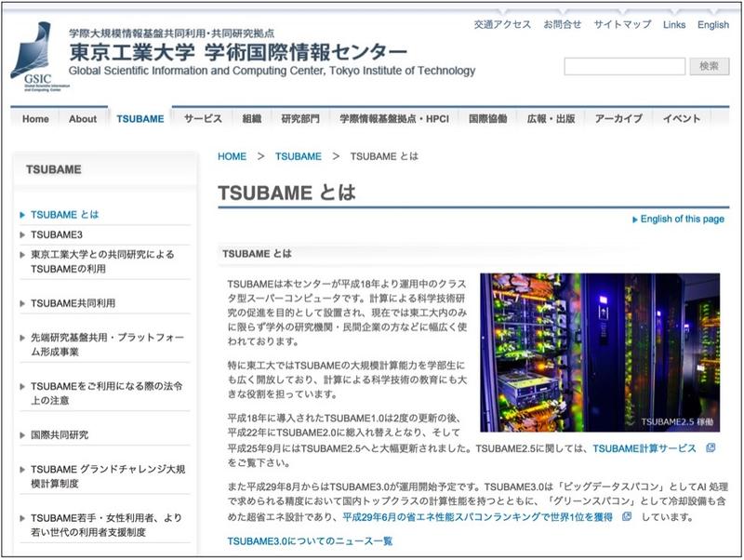Screen dimensions: 744x560
Task: Open 先端研究基盤共用・プラットフォーム形成事業 sidebar item
Action: coord(107,345)
